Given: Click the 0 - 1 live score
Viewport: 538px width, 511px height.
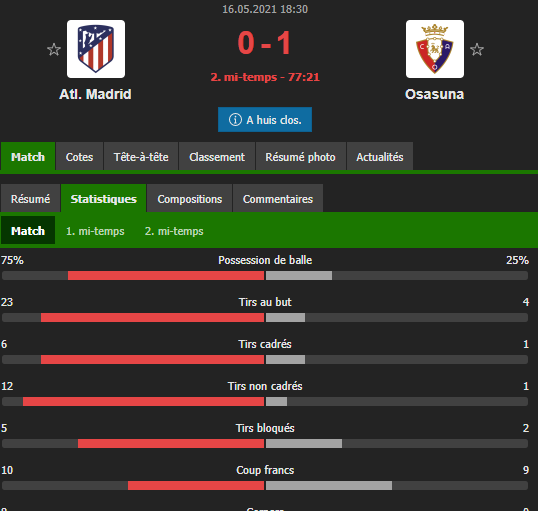Looking at the screenshot, I should [x=265, y=43].
